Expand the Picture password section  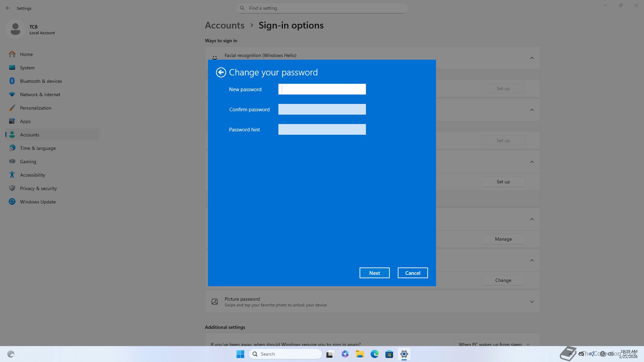(532, 302)
